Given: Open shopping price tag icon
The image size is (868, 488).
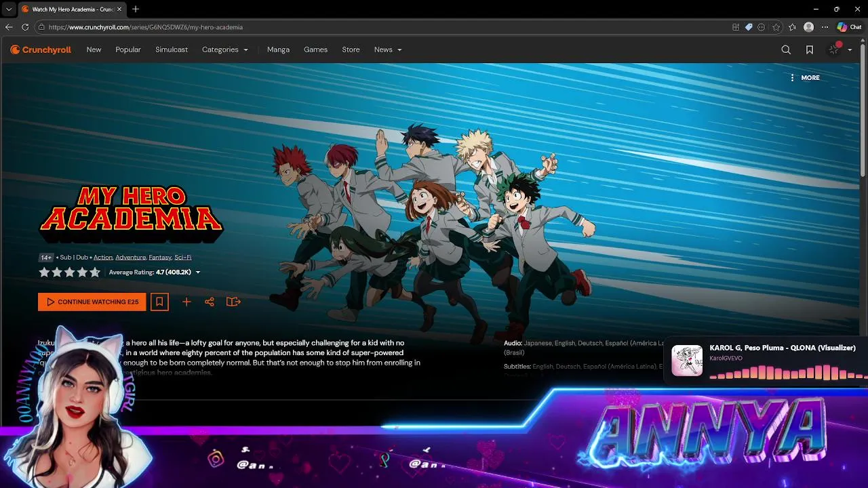Looking at the screenshot, I should (x=749, y=27).
